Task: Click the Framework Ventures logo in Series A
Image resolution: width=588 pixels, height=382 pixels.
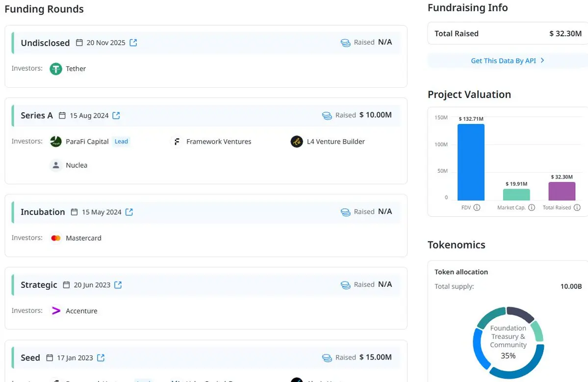Action: [x=176, y=142]
